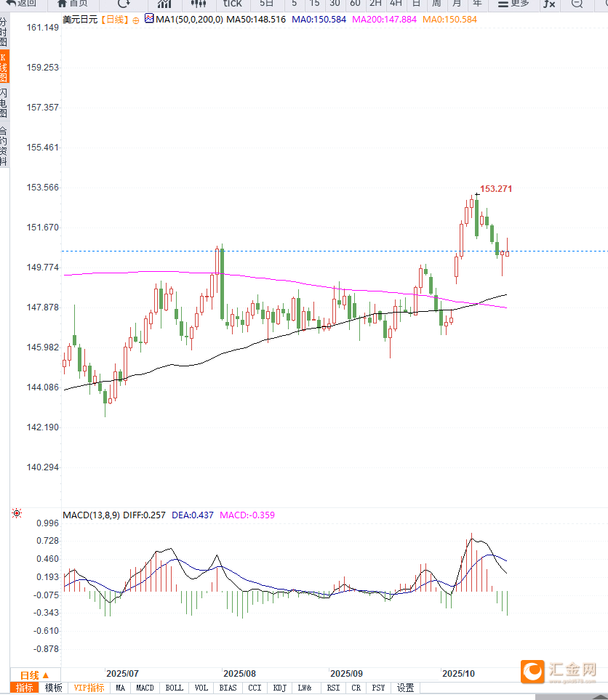Click the 返回 back arrow button

pyautogui.click(x=22, y=4)
